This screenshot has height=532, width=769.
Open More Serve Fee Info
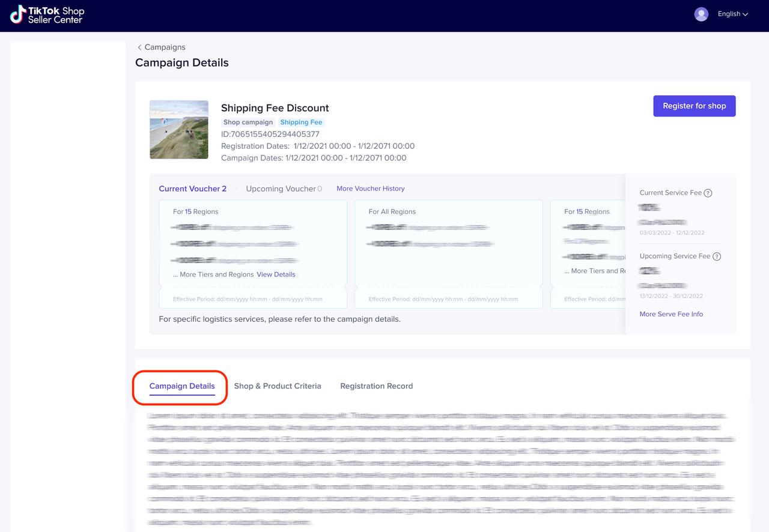(x=671, y=314)
